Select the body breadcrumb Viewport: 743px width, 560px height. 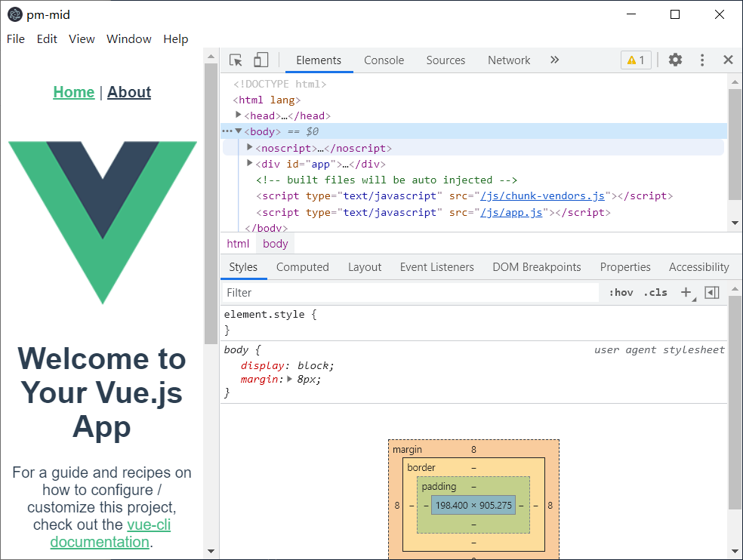(x=276, y=244)
